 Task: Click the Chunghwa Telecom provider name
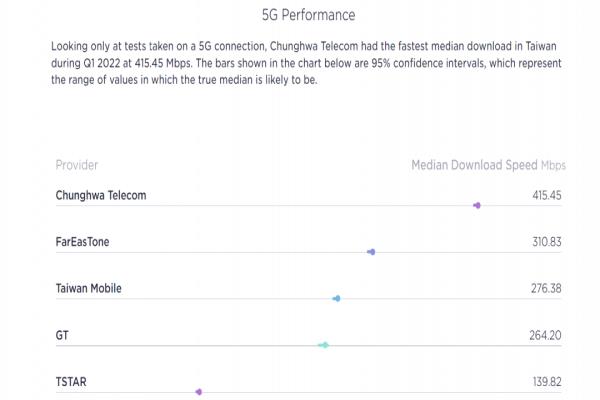(101, 195)
